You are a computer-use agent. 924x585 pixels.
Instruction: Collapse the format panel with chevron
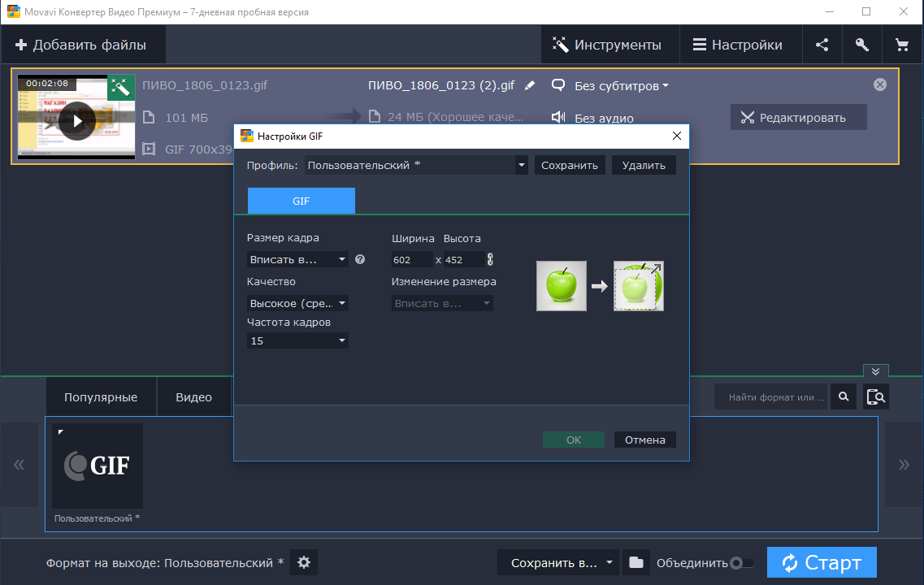(x=876, y=371)
